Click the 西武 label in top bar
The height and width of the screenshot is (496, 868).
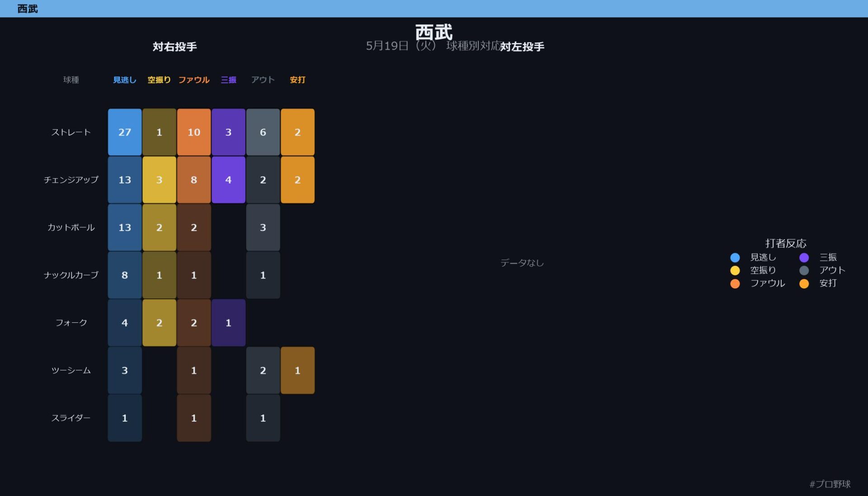pos(28,9)
